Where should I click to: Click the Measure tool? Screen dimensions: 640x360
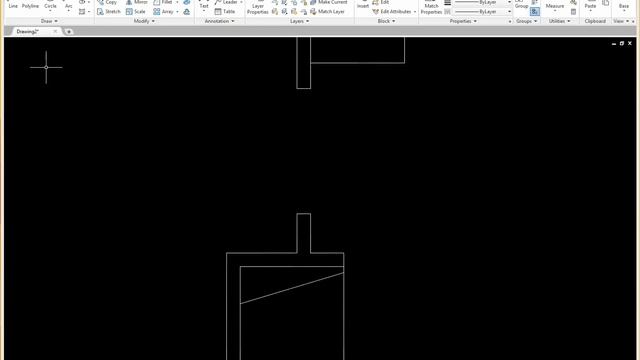[555, 6]
